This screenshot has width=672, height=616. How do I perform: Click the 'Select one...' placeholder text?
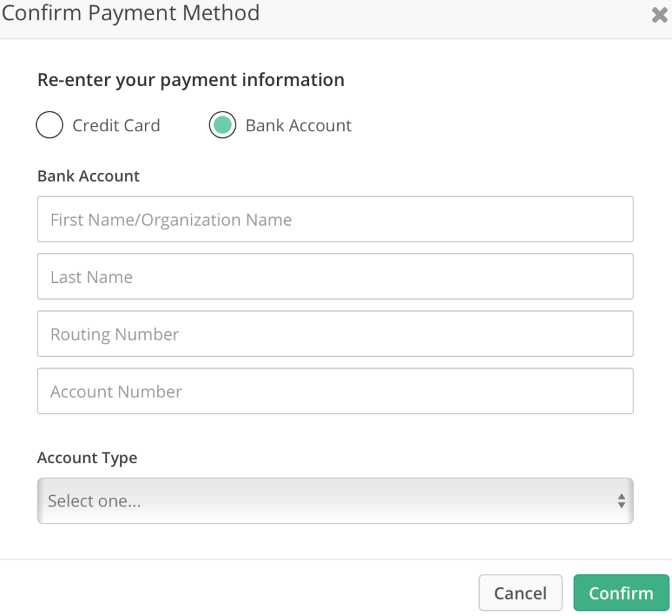click(x=94, y=501)
